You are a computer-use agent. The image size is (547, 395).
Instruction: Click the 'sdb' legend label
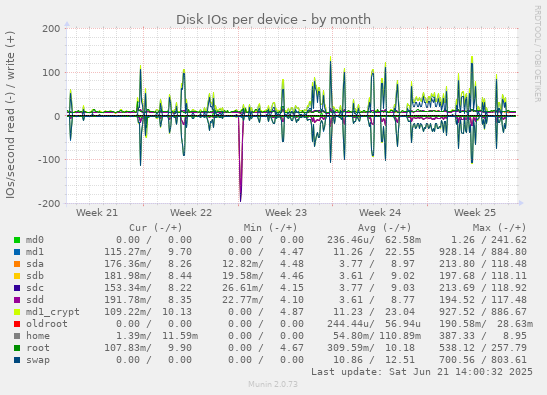(x=35, y=276)
